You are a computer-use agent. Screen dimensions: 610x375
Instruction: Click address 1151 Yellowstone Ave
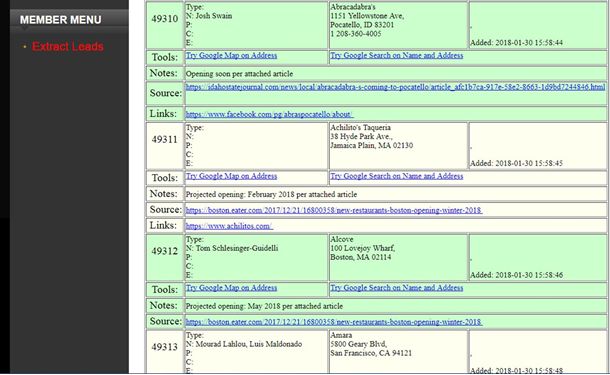tap(367, 16)
